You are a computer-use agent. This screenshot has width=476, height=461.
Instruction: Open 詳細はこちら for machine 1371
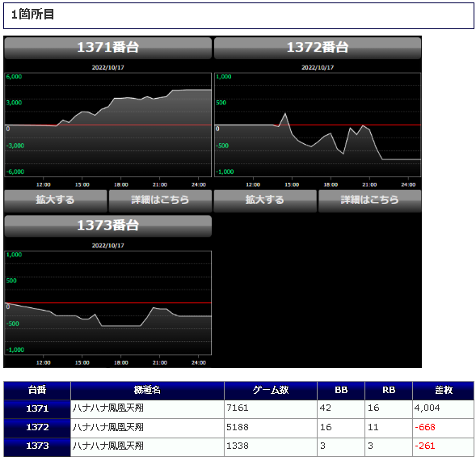pos(160,201)
